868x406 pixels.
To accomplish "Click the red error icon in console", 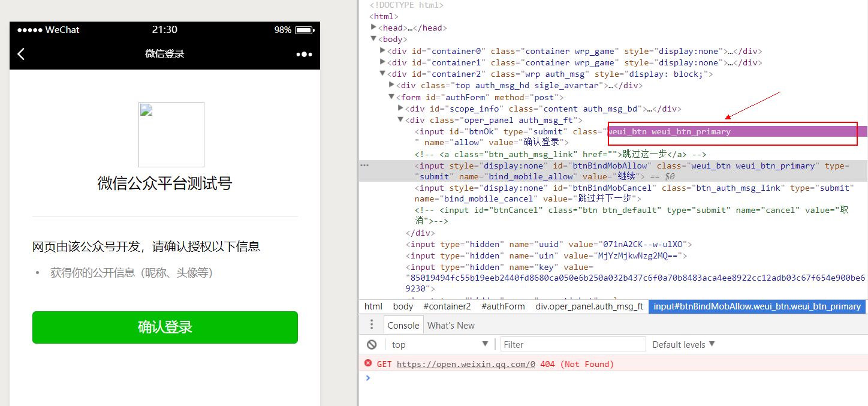I will pos(368,363).
